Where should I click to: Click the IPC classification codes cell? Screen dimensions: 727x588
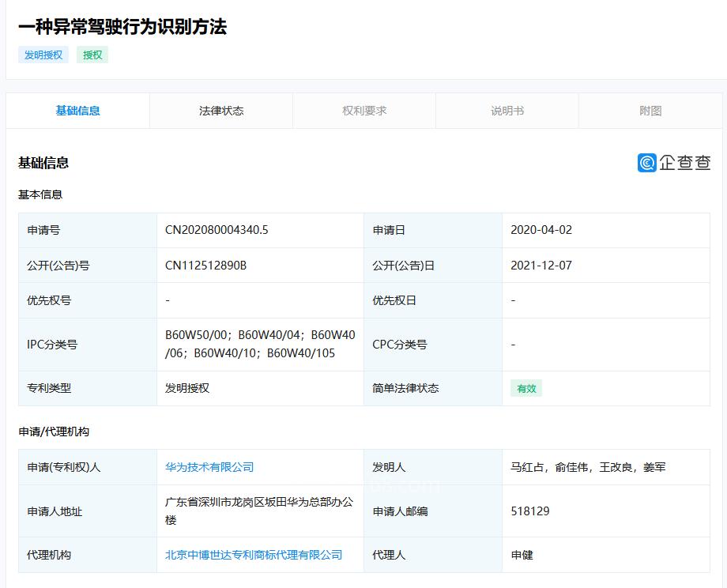tap(260, 345)
